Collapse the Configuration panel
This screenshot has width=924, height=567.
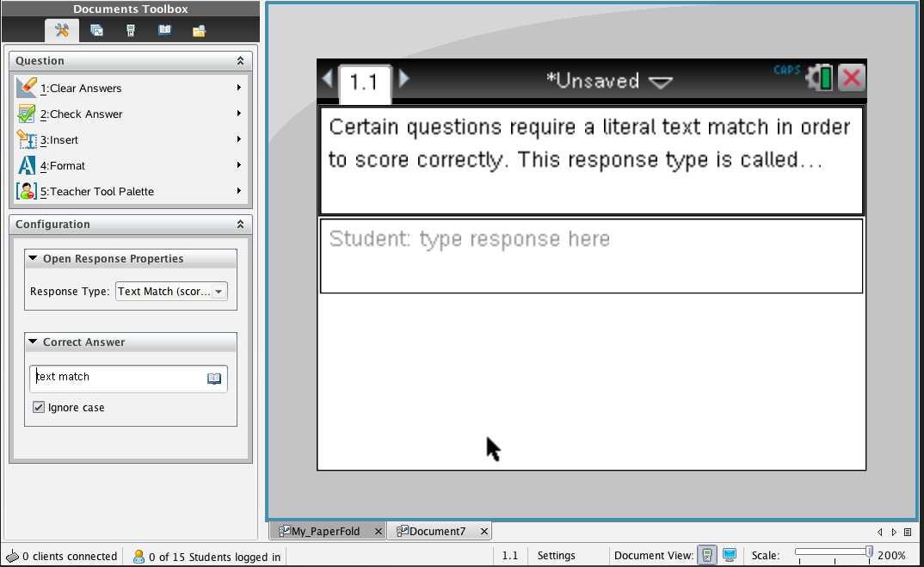click(240, 225)
